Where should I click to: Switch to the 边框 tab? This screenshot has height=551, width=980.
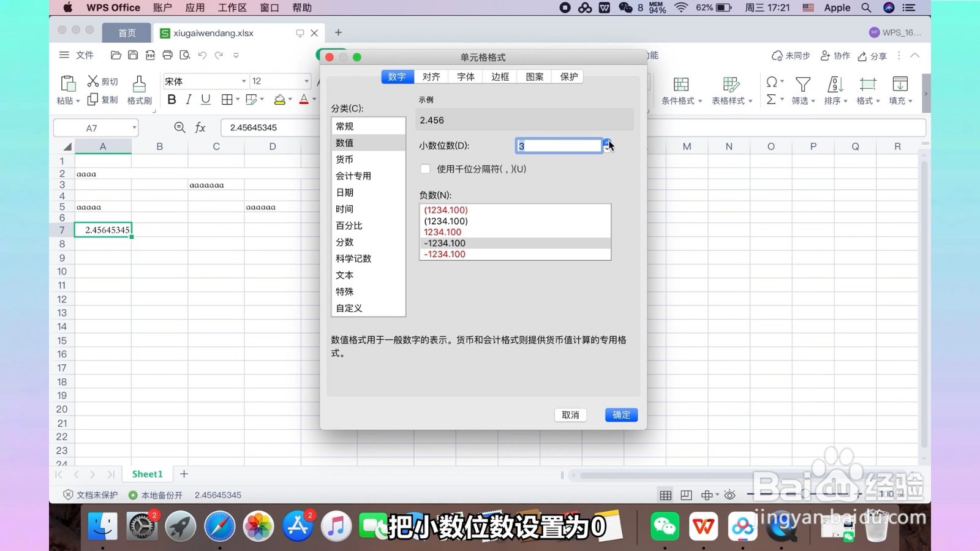point(499,76)
